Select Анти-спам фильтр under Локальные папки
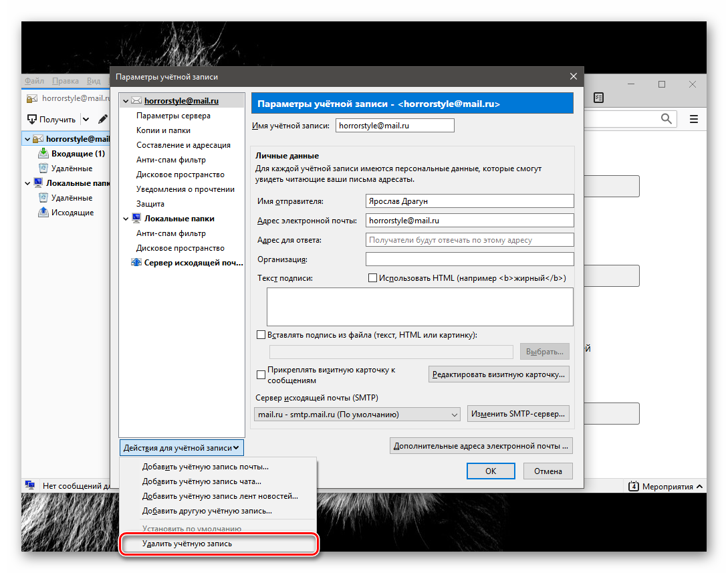Image resolution: width=728 pixels, height=573 pixels. pos(171,233)
